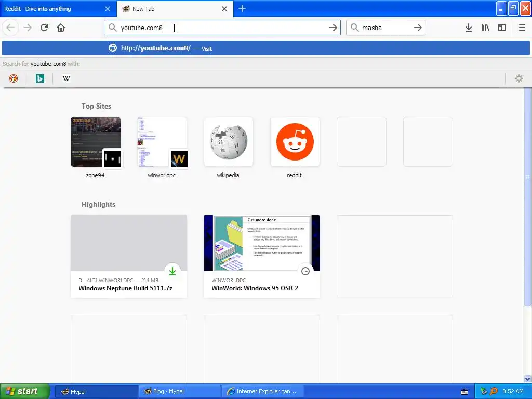Click the DL-ALT1.WINWORLDPC — 214 MB text
This screenshot has height=399, width=532.
click(118, 280)
